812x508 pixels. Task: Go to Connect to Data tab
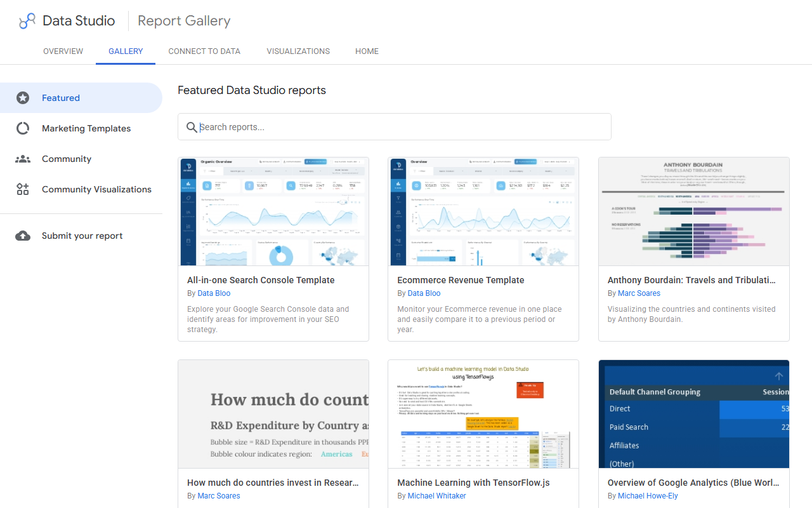coord(204,51)
